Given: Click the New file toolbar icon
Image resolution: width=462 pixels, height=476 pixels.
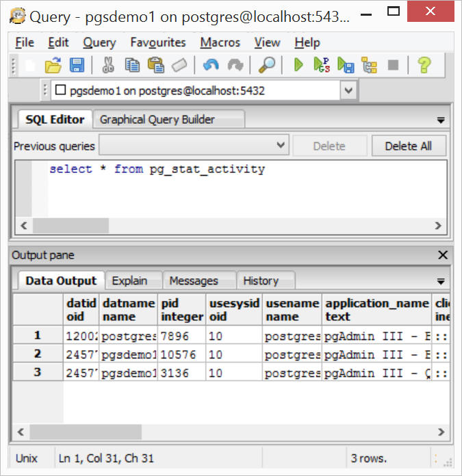Looking at the screenshot, I should [x=30, y=65].
